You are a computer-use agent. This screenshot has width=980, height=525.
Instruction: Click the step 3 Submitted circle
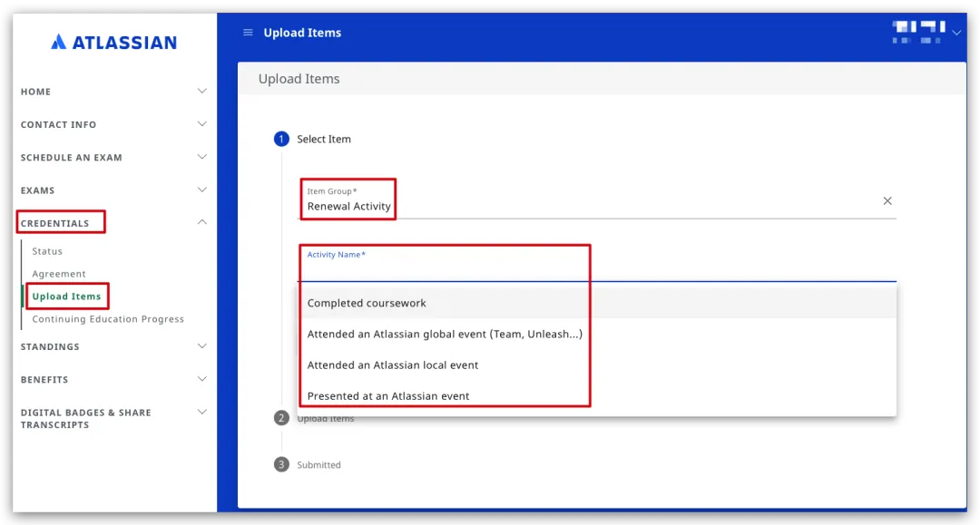tap(281, 464)
